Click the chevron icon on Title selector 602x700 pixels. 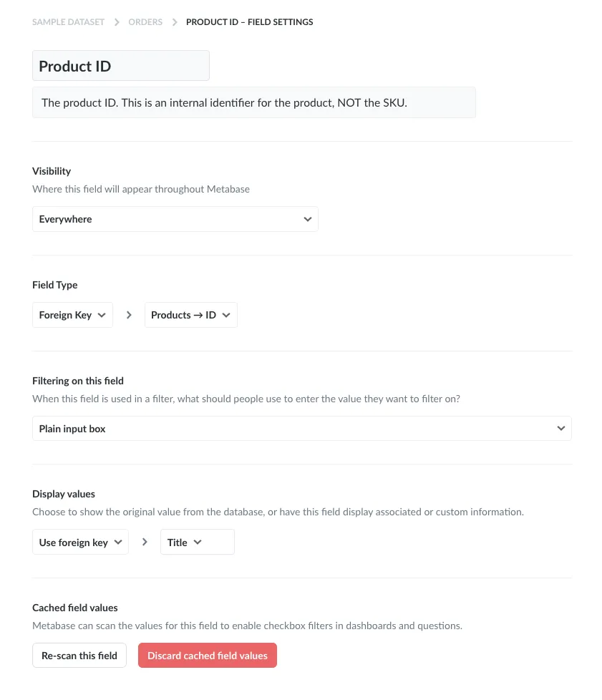tap(197, 542)
